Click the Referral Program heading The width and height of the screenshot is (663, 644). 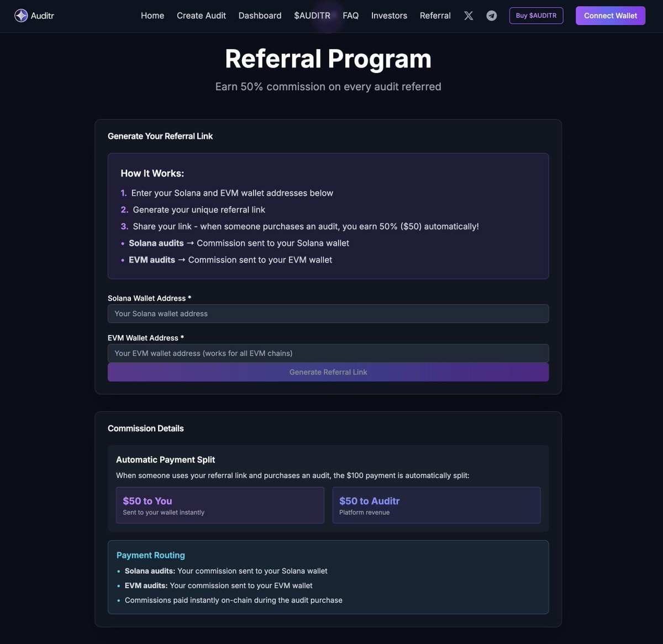pos(328,59)
